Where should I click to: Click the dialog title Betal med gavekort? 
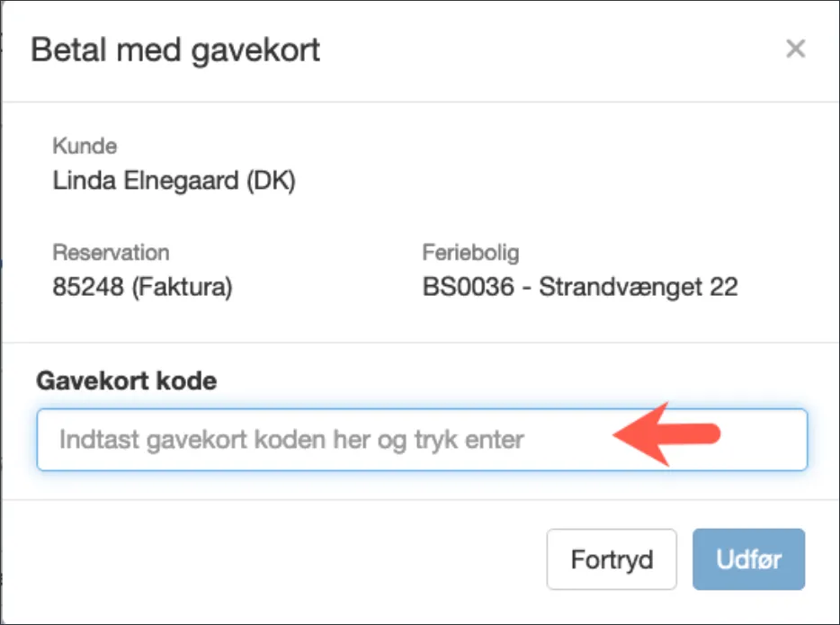pyautogui.click(x=175, y=49)
